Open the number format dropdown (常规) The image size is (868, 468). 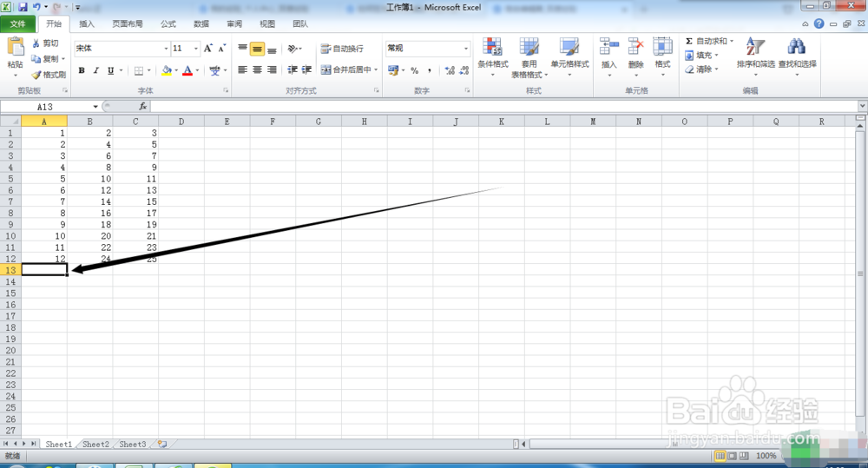(465, 49)
